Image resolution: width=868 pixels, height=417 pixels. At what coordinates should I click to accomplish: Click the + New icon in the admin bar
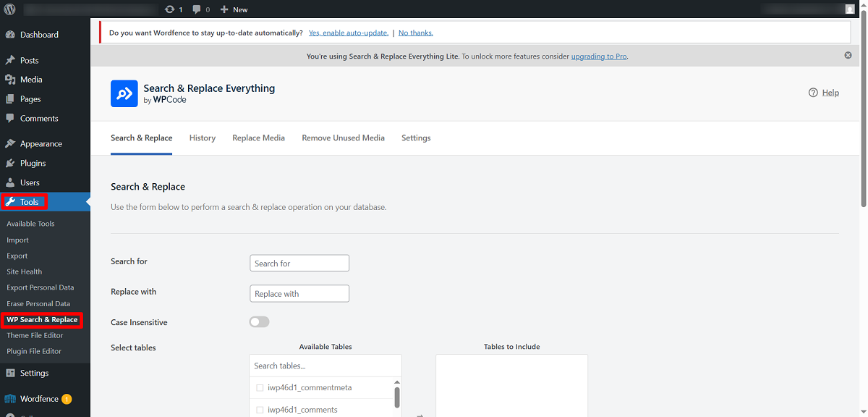click(x=225, y=9)
